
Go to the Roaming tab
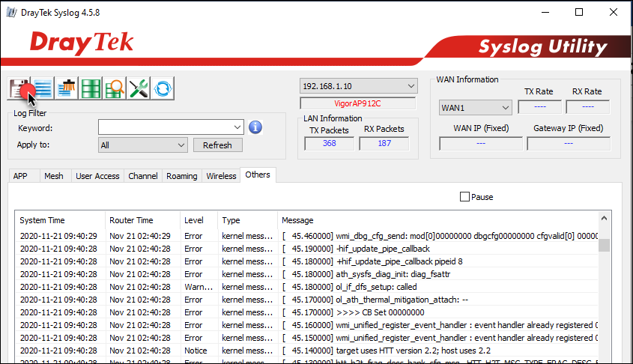[x=182, y=176]
